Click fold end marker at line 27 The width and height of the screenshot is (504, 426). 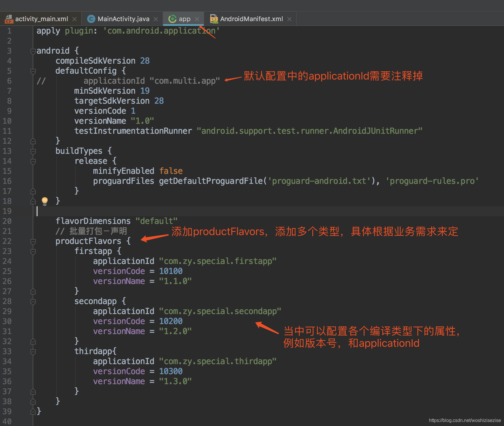(33, 291)
